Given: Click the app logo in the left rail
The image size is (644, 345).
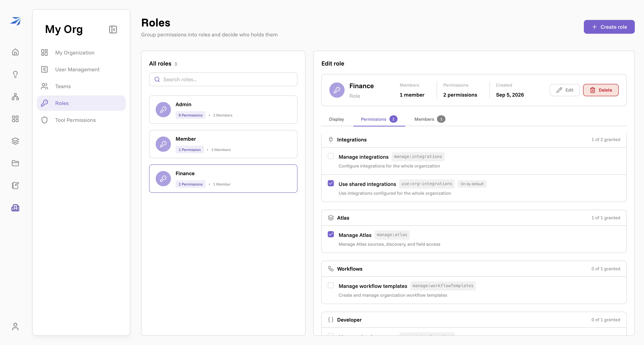Looking at the screenshot, I should tap(16, 21).
